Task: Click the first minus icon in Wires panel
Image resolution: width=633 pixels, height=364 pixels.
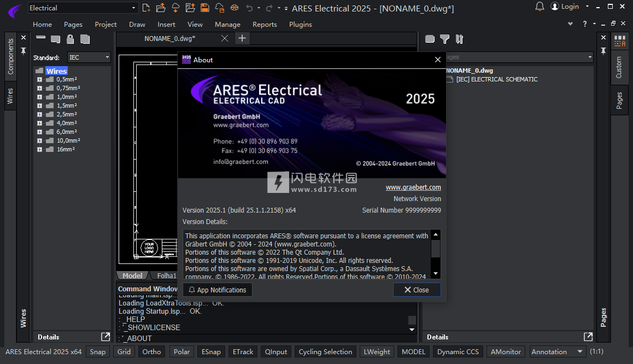Action: point(41,38)
